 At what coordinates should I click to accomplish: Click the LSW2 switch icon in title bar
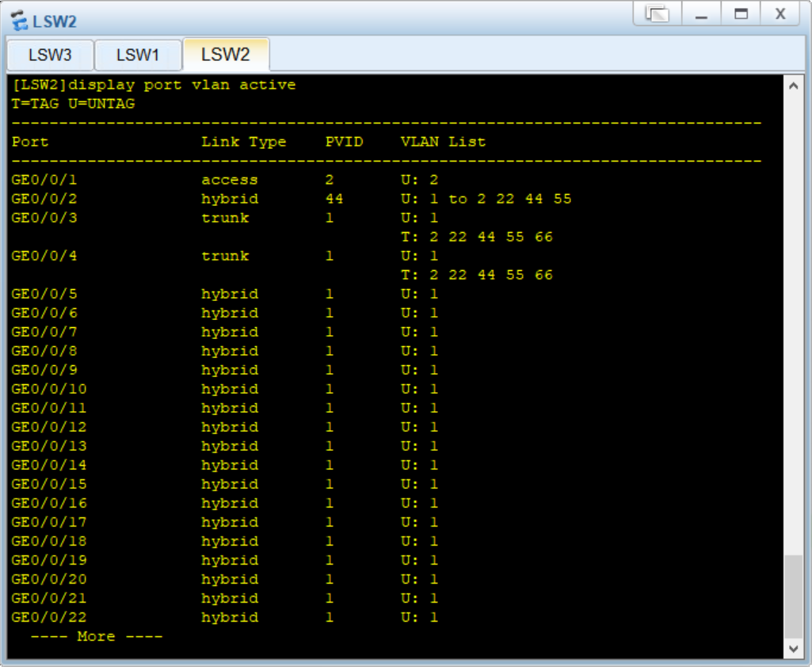(x=19, y=21)
